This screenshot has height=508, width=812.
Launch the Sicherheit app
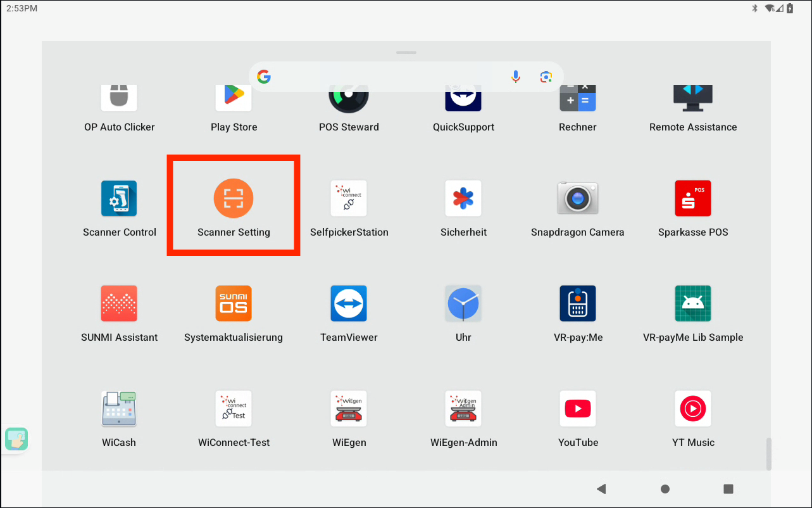(463, 198)
